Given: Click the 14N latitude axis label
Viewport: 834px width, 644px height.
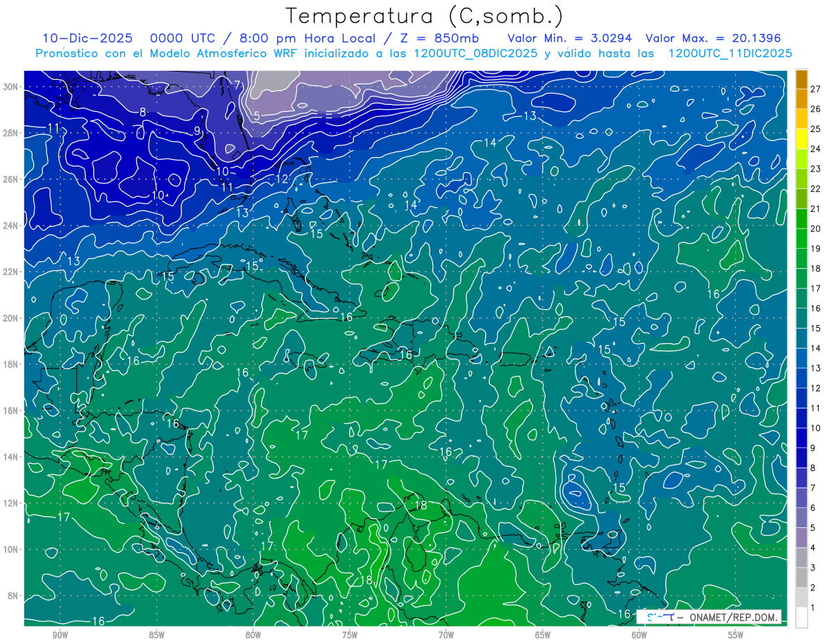Looking at the screenshot, I should [x=12, y=457].
